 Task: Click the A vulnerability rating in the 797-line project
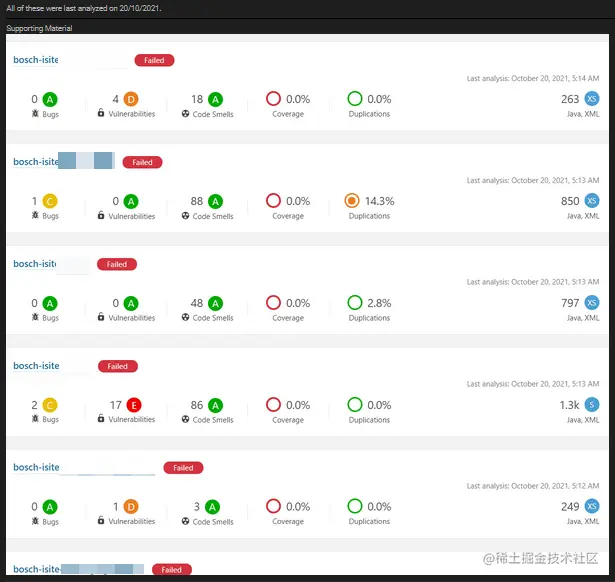pos(131,303)
